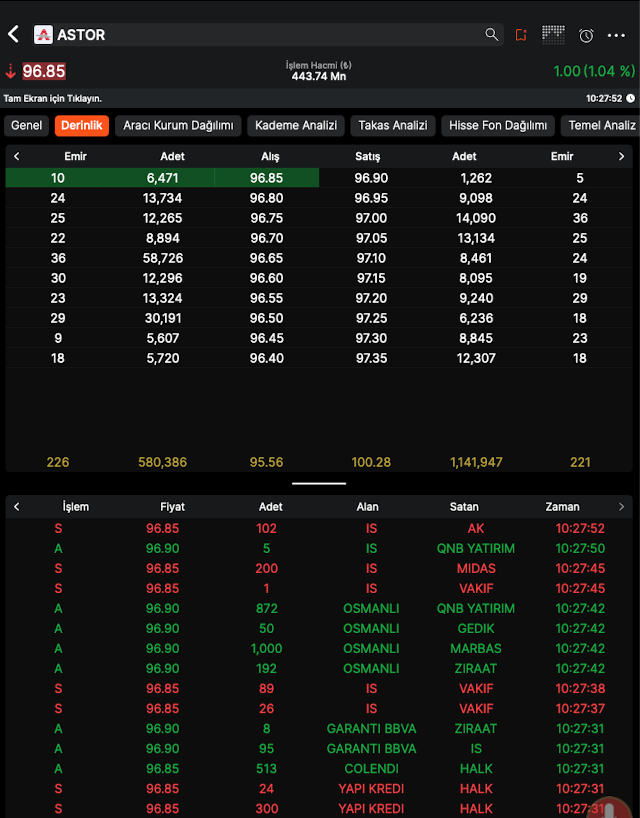The width and height of the screenshot is (640, 818).
Task: Open Takas Analizi tab
Action: click(x=393, y=126)
